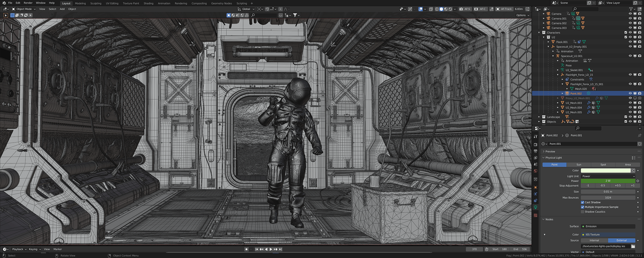Screen dimensions: 644x258
Task: Collapse the Characters collection in outliner
Action: tap(540, 33)
